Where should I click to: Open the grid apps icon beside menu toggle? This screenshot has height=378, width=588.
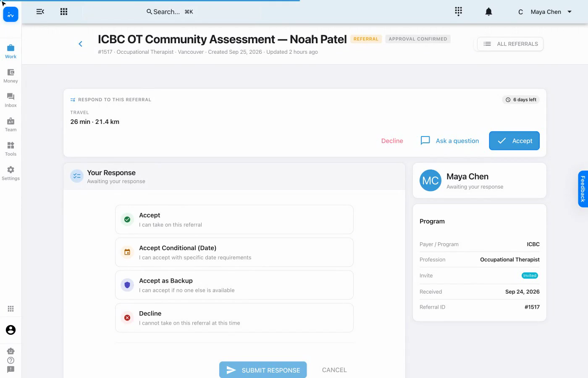(64, 12)
